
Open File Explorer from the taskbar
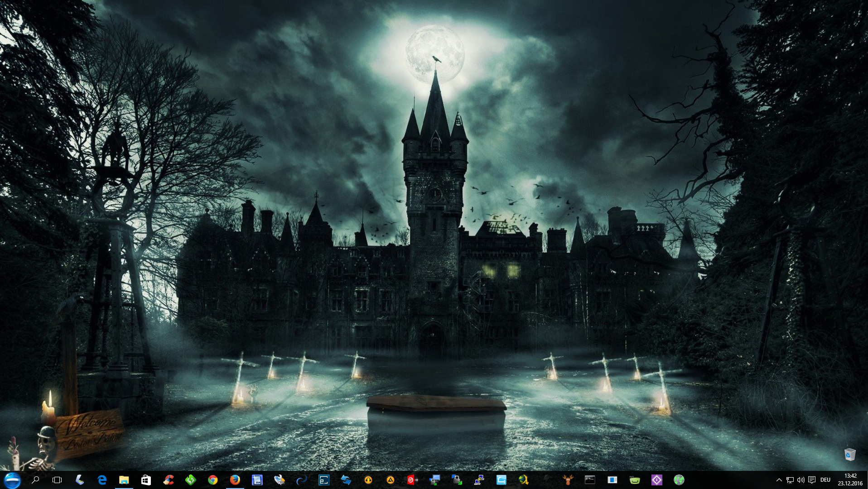pos(124,480)
